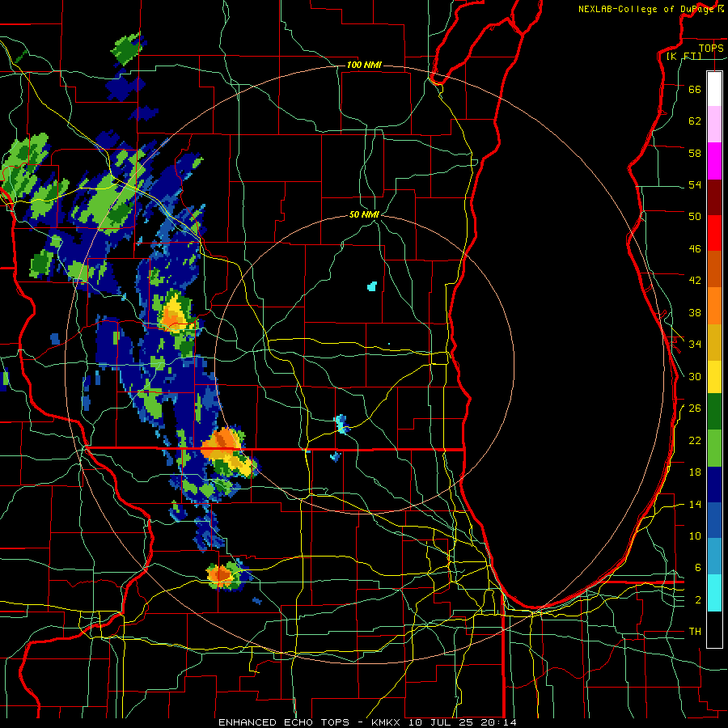The image size is (728, 728).
Task: Click the 66 legend value
Action: 695,89
